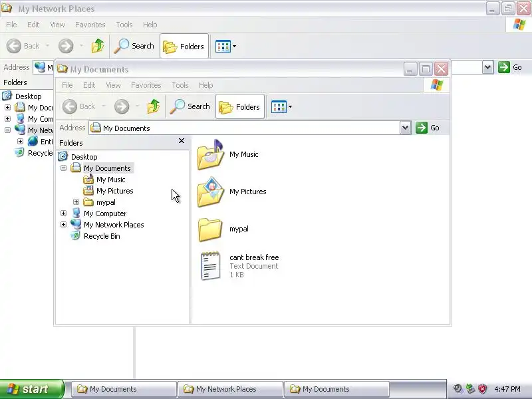Viewport: 532px width, 399px height.
Task: Select mypal folder icon in file list
Action: 210,229
